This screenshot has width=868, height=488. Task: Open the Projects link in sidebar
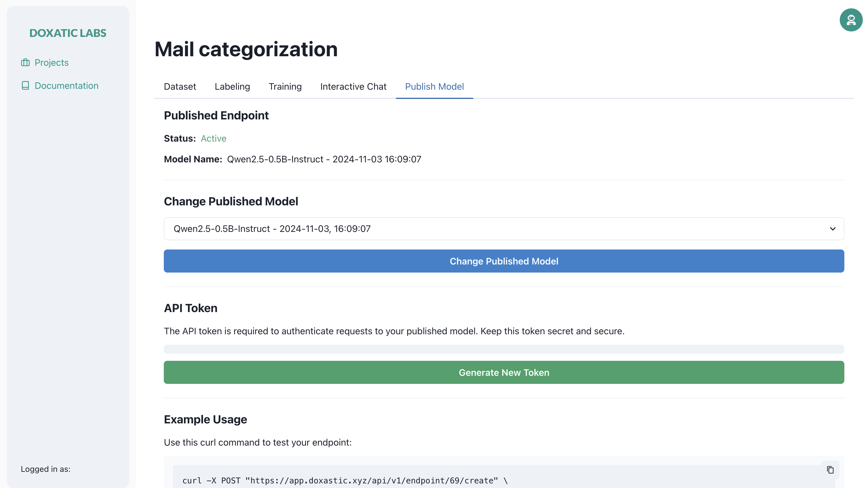52,63
